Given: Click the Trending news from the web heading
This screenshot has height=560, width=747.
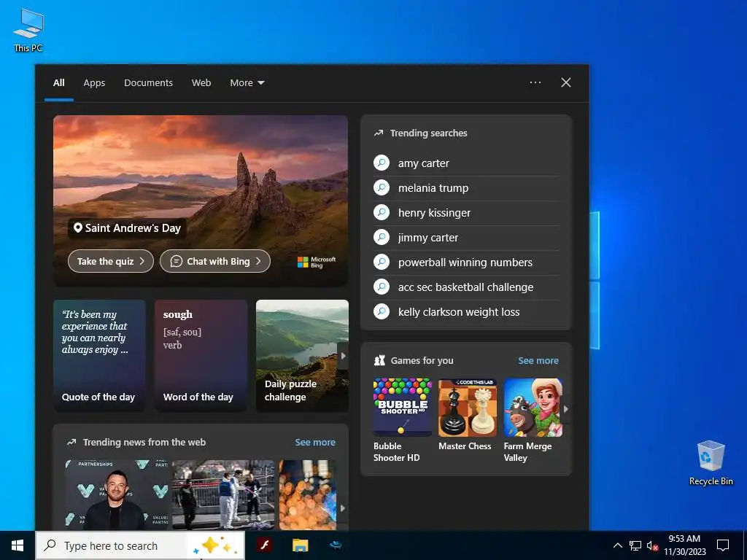Looking at the screenshot, I should click(x=144, y=443).
